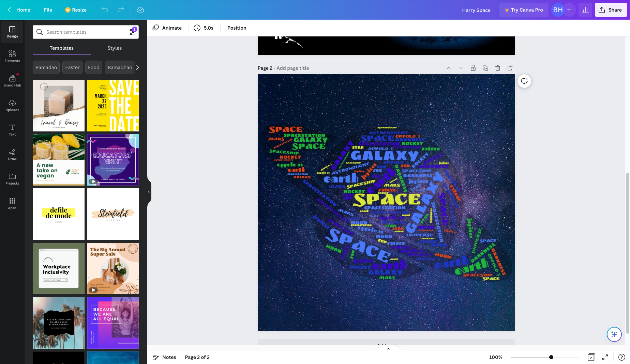The image size is (630, 364).
Task: Open Brand Hub in sidebar
Action: 12,81
